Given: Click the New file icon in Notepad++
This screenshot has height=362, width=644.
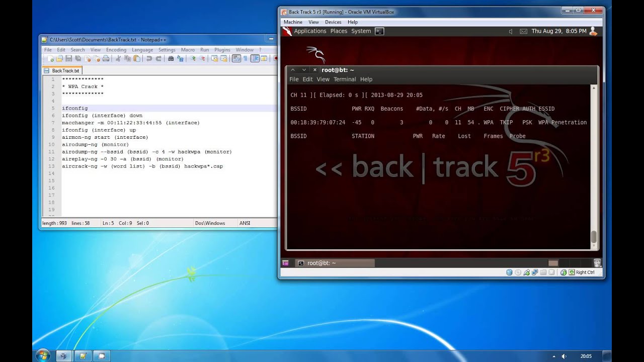Looking at the screenshot, I should 51,58.
